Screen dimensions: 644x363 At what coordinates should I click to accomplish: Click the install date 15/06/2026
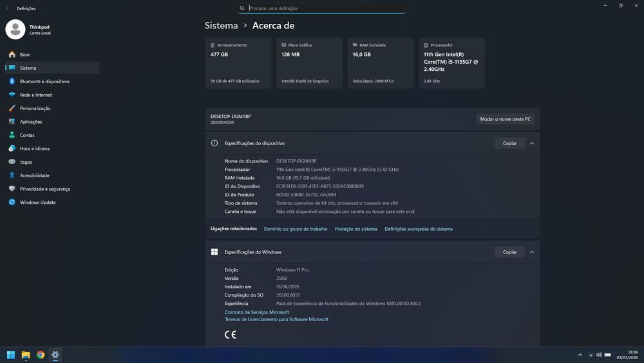point(288,287)
